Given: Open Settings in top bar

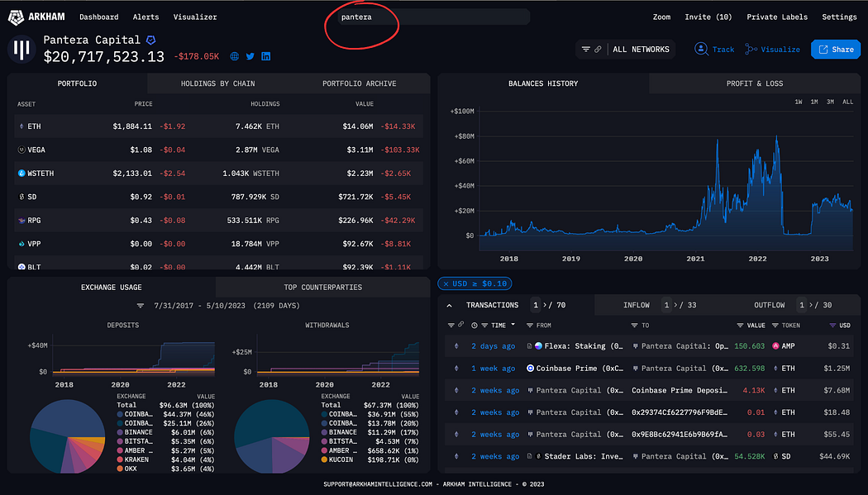Looking at the screenshot, I should 839,17.
